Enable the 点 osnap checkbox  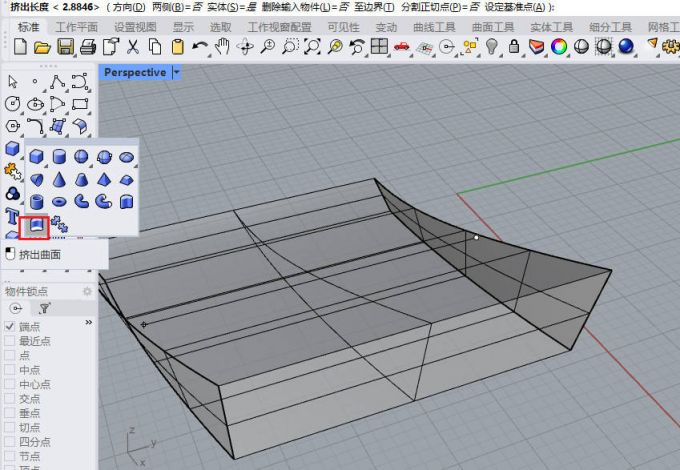pyautogui.click(x=10, y=355)
